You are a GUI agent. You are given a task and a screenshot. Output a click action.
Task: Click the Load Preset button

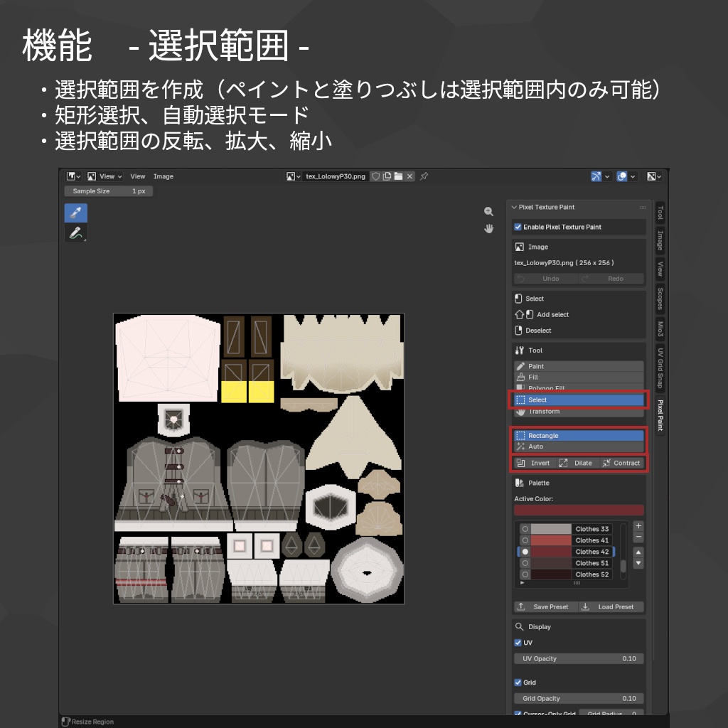(x=611, y=607)
